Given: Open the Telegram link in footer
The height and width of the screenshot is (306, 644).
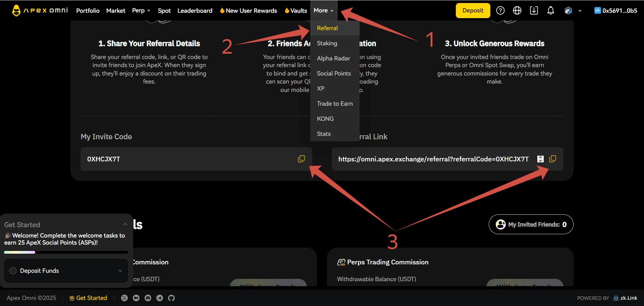Looking at the screenshot, I should pos(160,298).
